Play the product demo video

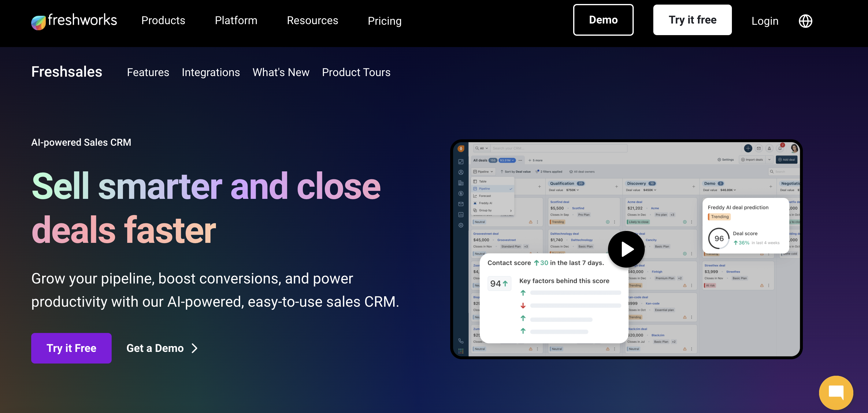tap(626, 249)
